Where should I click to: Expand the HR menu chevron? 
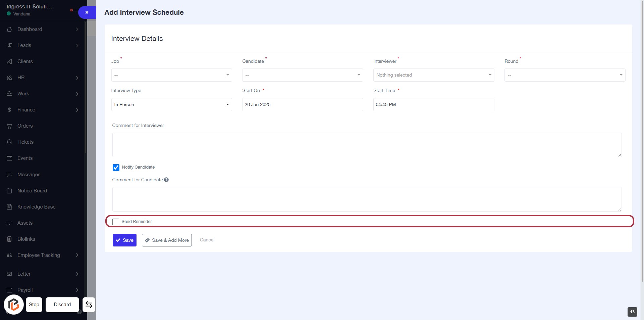coord(77,78)
